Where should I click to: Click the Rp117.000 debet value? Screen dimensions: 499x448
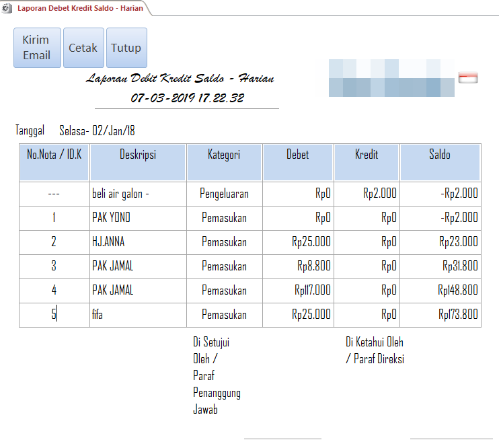tap(312, 291)
